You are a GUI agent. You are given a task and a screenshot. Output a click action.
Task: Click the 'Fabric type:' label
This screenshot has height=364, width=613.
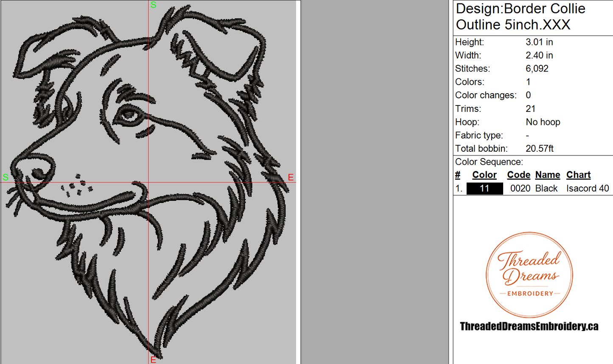(479, 136)
